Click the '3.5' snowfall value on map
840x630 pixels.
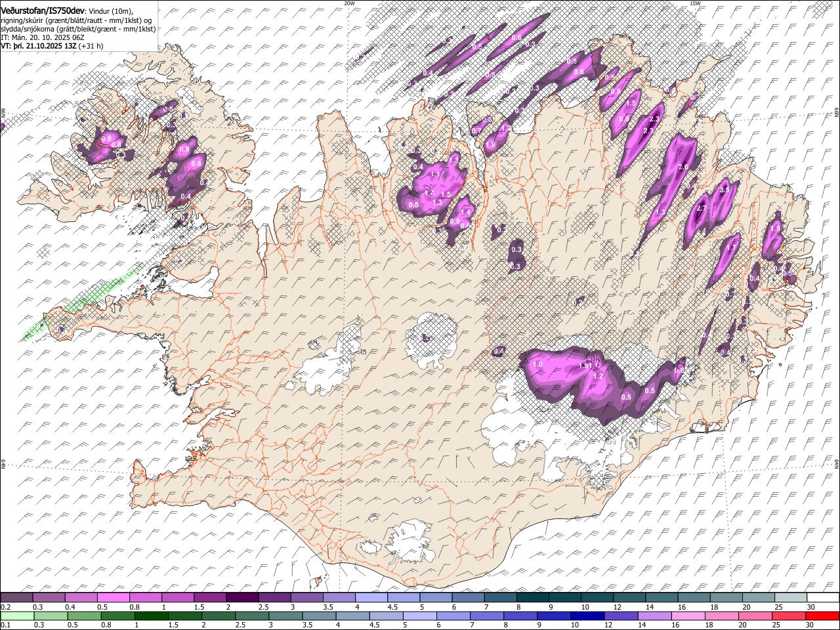(x=724, y=190)
